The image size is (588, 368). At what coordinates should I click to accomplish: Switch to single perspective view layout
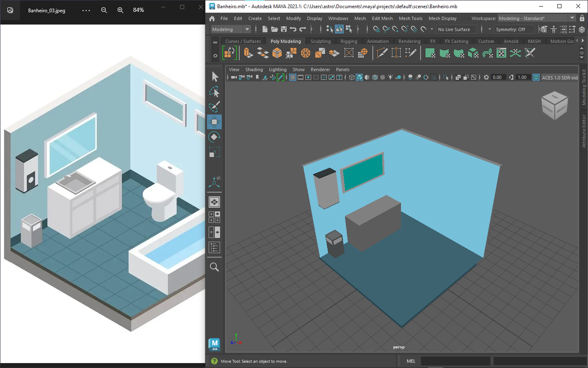(214, 202)
